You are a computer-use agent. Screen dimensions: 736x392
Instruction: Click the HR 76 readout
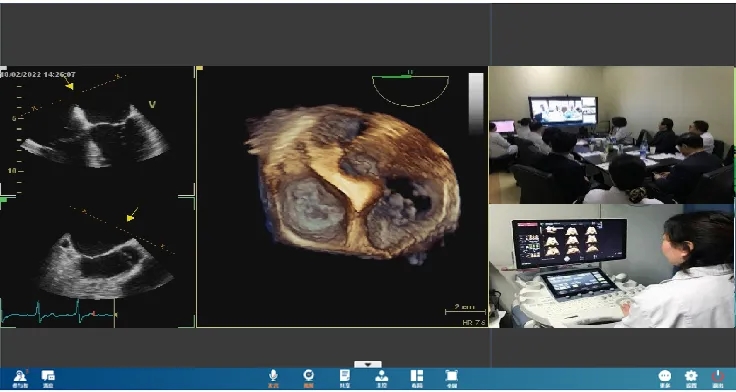tap(474, 323)
